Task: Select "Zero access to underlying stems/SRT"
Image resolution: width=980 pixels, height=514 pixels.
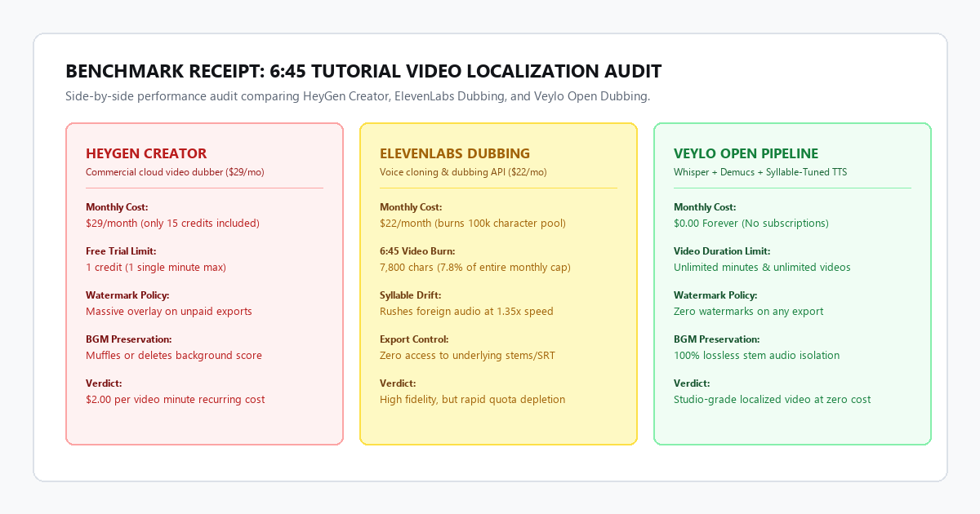Action: (x=469, y=355)
